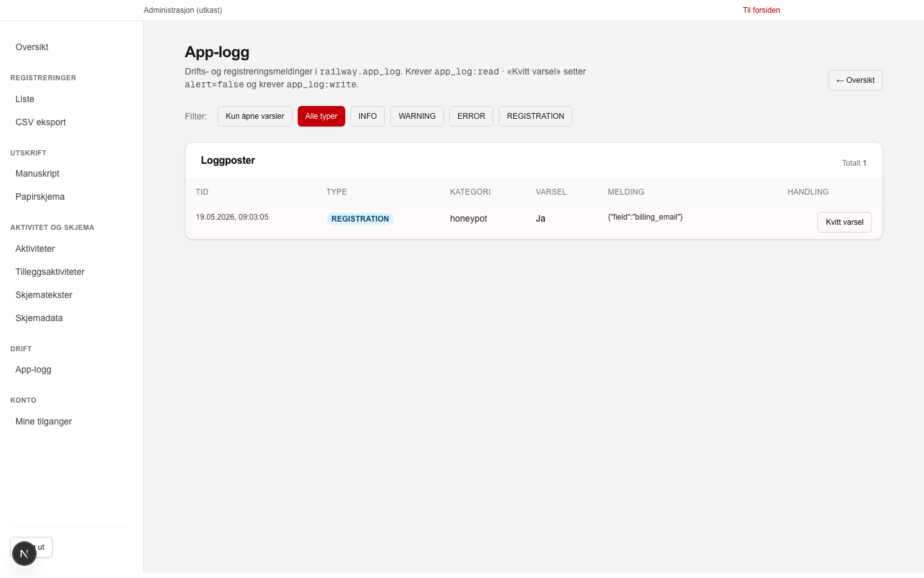Filter log by REGISTRATION type
The height and width of the screenshot is (578, 924).
click(535, 116)
